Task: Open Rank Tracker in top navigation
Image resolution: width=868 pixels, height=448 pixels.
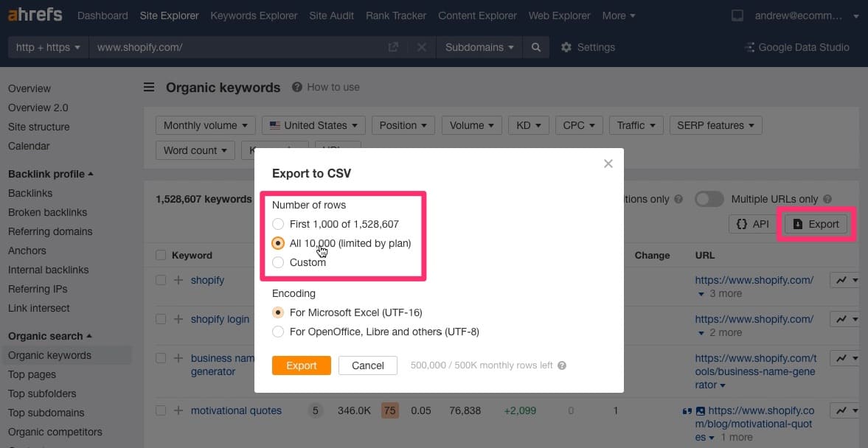Action: coord(396,16)
